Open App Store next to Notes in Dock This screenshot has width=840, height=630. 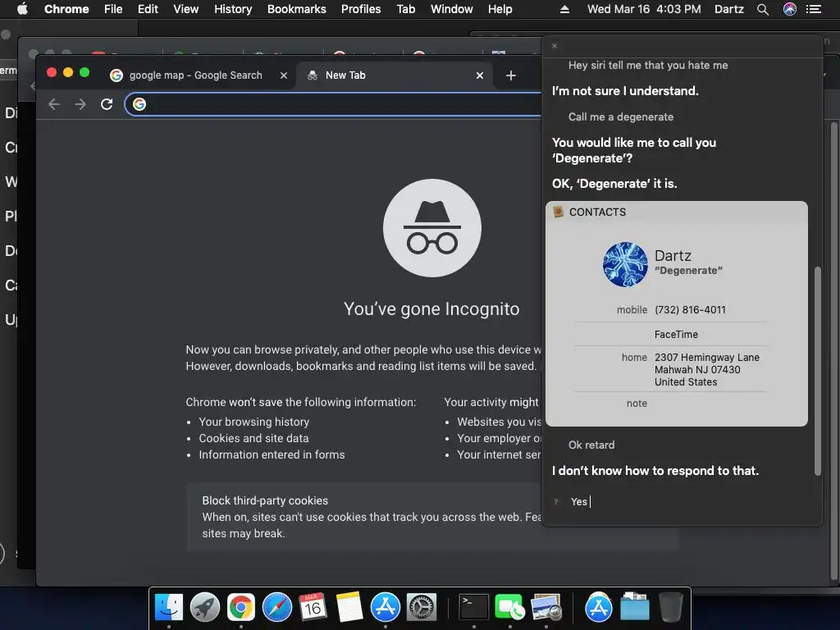[386, 608]
